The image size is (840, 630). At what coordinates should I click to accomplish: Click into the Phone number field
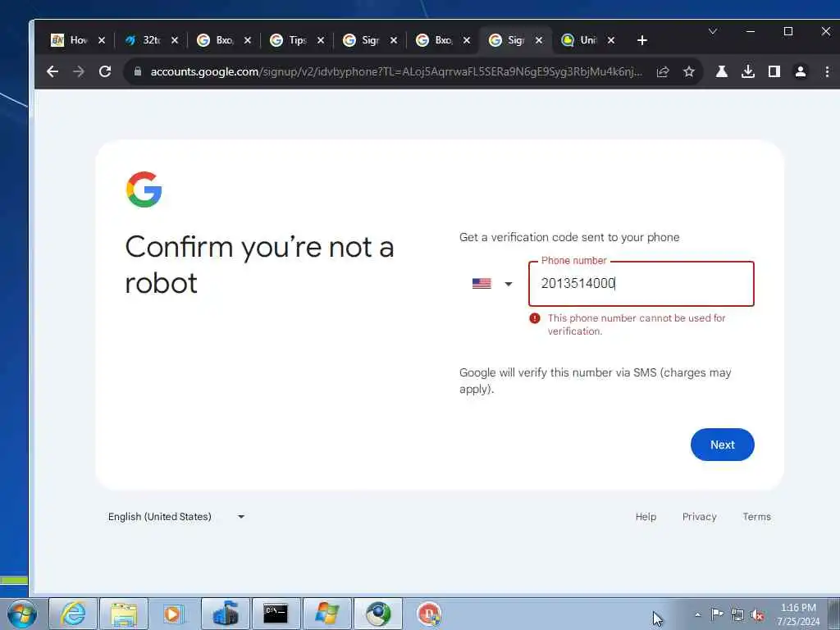pos(641,283)
